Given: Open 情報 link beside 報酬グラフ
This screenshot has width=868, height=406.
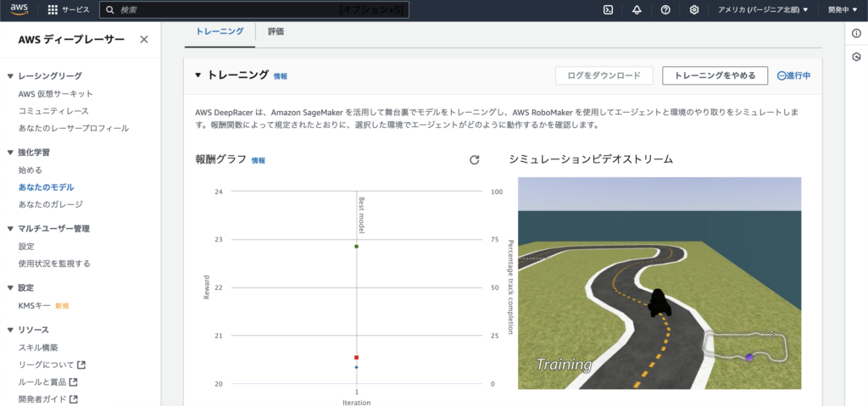Looking at the screenshot, I should tap(258, 160).
